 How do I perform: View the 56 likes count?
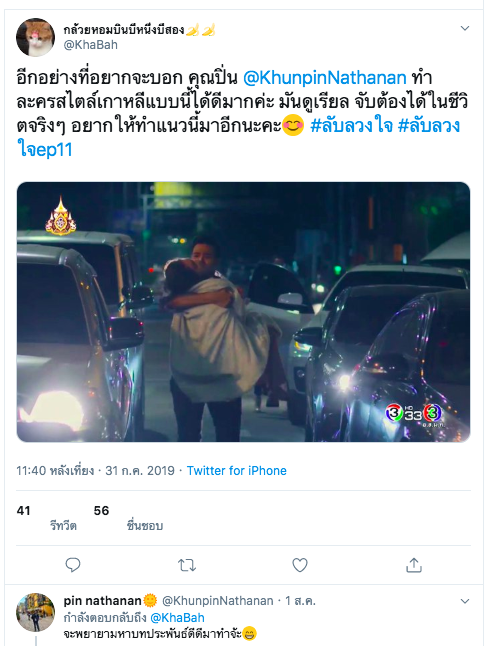pos(101,511)
